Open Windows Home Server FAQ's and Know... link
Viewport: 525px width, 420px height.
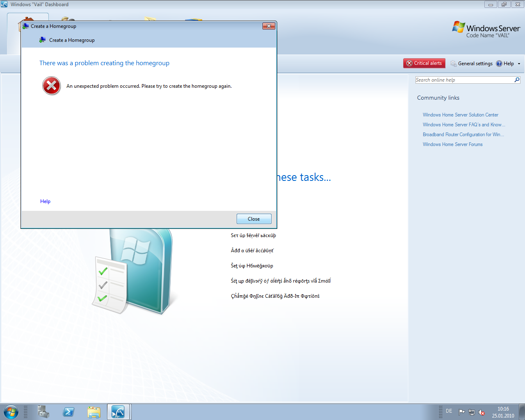(464, 125)
